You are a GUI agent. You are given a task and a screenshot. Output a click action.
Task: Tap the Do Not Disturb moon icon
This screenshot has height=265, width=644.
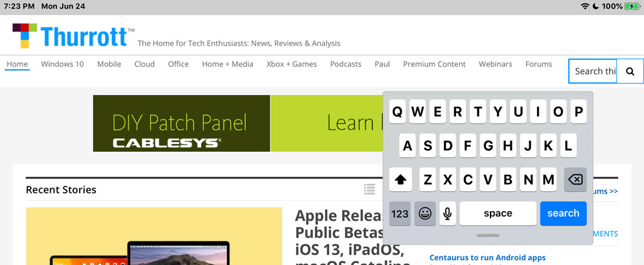pos(596,6)
